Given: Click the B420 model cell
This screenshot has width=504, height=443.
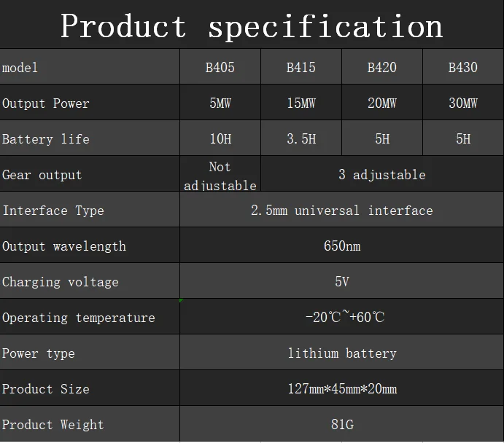Looking at the screenshot, I should tap(382, 68).
